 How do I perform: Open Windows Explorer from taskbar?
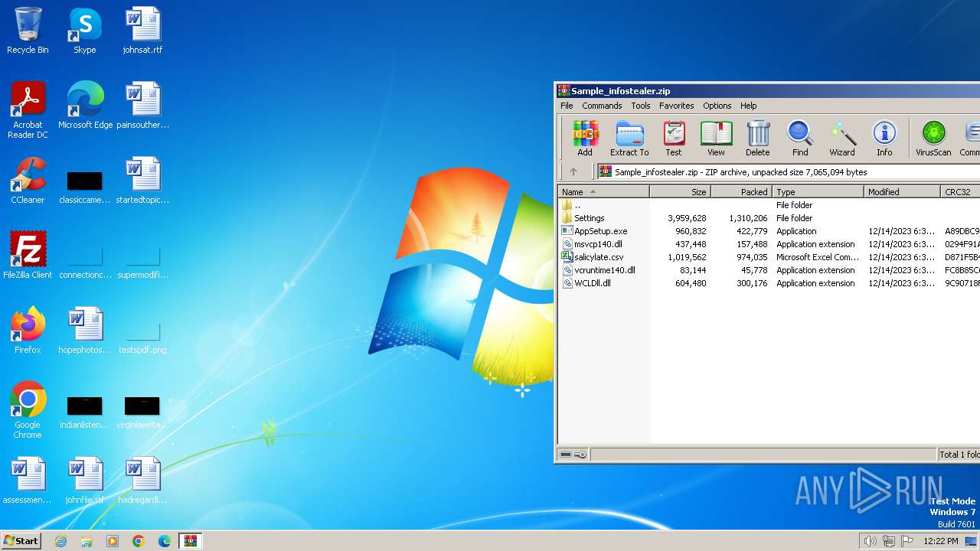(87, 541)
